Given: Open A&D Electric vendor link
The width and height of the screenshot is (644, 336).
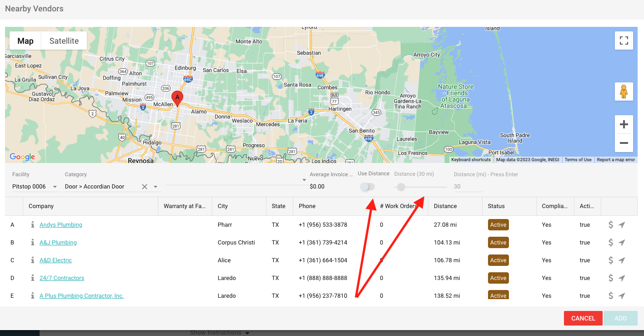Looking at the screenshot, I should [x=55, y=260].
